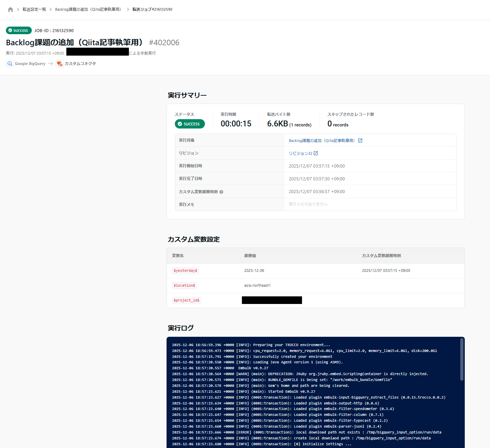Viewport: 490px width, 448px height.
Task: Select the $location$ variable tag
Action: pyautogui.click(x=185, y=285)
